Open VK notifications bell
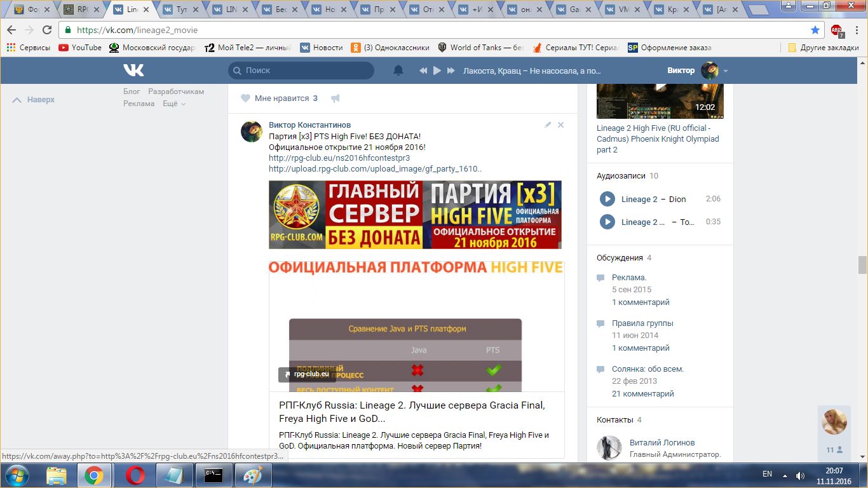Viewport: 868px width, 488px height. [x=398, y=71]
